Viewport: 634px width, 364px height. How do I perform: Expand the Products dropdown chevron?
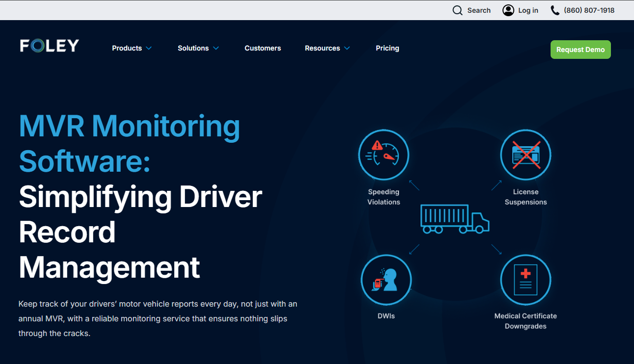click(149, 48)
